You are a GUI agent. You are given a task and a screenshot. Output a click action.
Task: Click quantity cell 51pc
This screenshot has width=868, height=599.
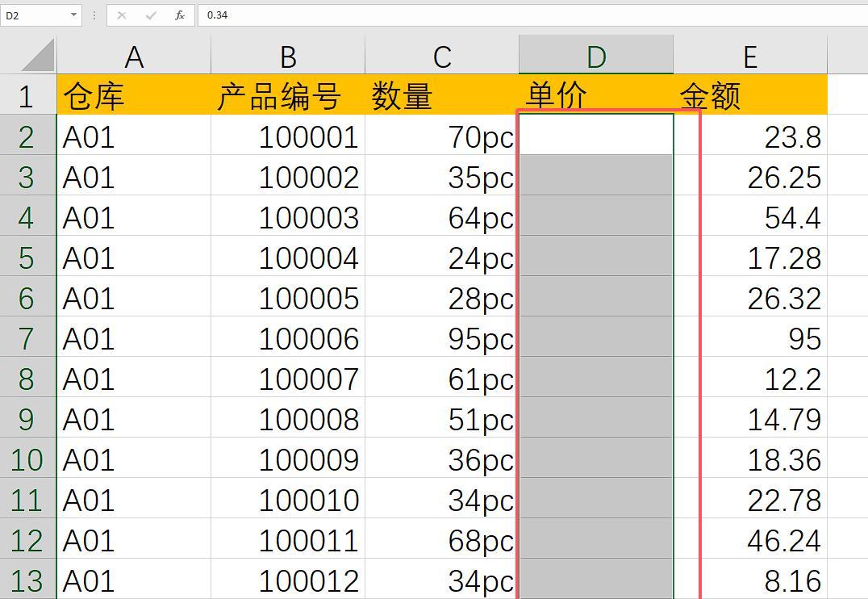coord(442,418)
